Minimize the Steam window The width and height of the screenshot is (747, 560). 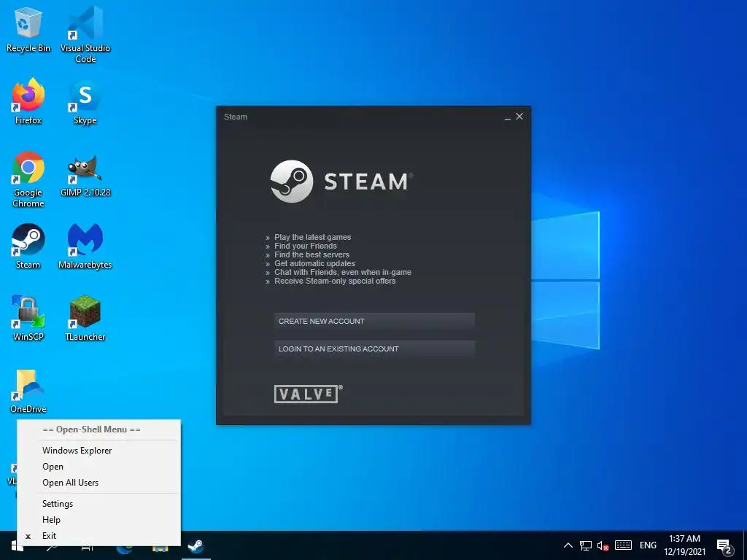coord(508,117)
